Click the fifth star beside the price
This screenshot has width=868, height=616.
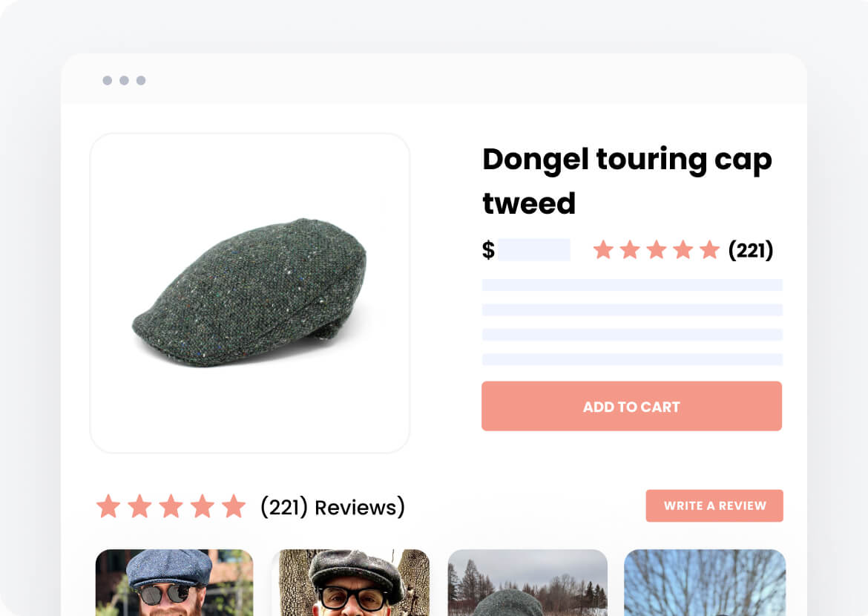(x=710, y=250)
